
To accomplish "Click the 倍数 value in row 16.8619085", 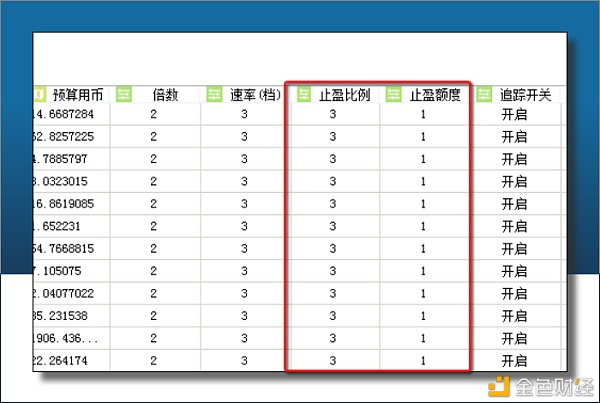I will pyautogui.click(x=153, y=204).
